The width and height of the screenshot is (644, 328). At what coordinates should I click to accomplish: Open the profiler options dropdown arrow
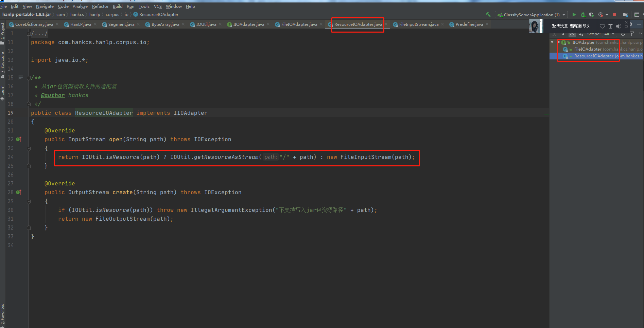[x=607, y=15]
